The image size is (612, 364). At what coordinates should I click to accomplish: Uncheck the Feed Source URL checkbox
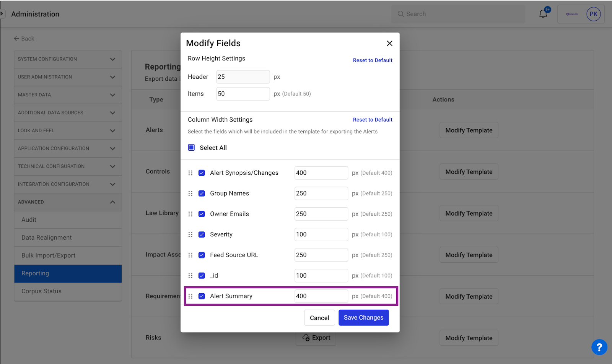click(x=202, y=255)
